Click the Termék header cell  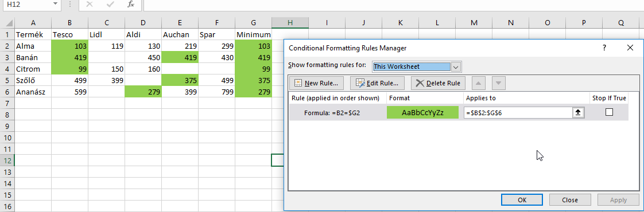coord(33,34)
